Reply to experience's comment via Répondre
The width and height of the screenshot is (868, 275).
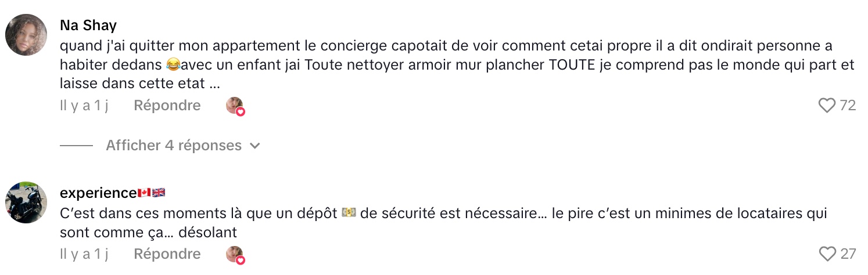[167, 254]
